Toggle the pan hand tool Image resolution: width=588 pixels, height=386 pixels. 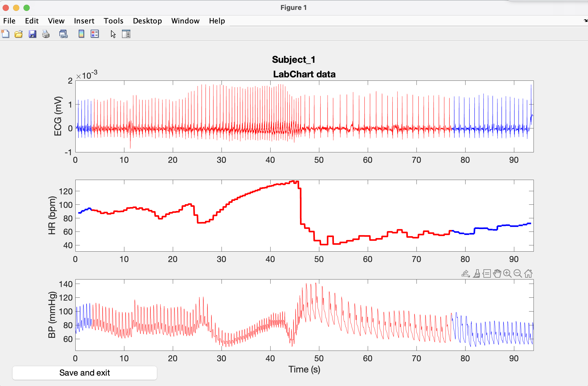pyautogui.click(x=497, y=273)
